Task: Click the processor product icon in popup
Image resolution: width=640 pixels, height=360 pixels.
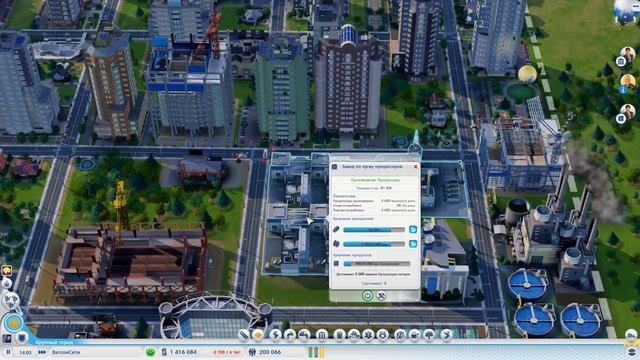Action: [x=336, y=264]
